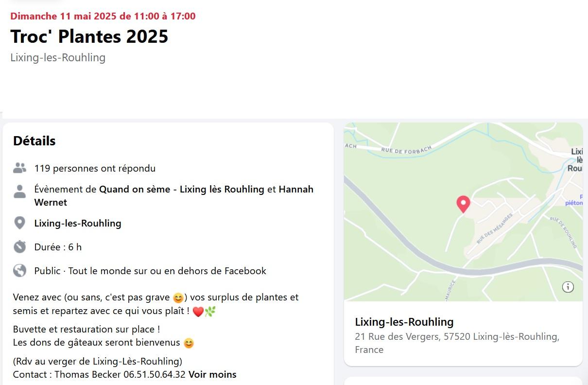Click the public globe icon
The height and width of the screenshot is (385, 588).
19,270
